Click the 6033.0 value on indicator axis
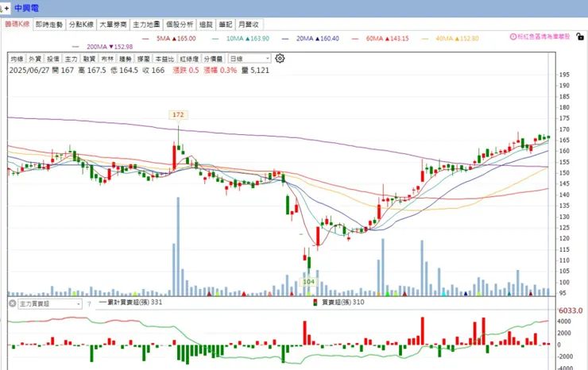Image resolution: width=588 pixels, height=370 pixels. point(571,310)
